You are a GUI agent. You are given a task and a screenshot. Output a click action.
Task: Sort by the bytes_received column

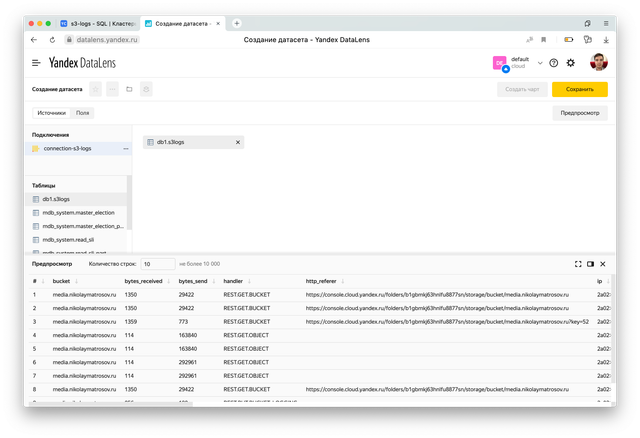click(x=146, y=282)
